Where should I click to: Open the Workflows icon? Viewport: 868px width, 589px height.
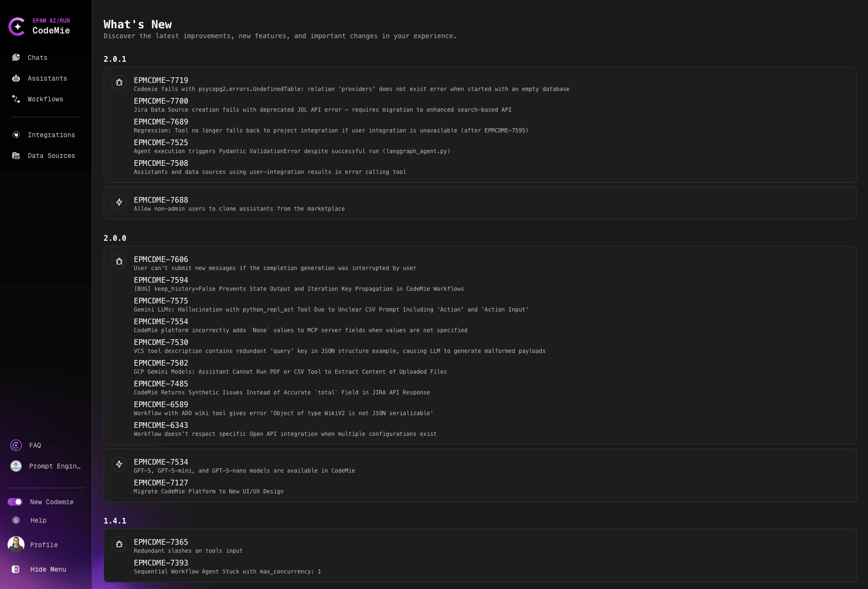coord(16,99)
